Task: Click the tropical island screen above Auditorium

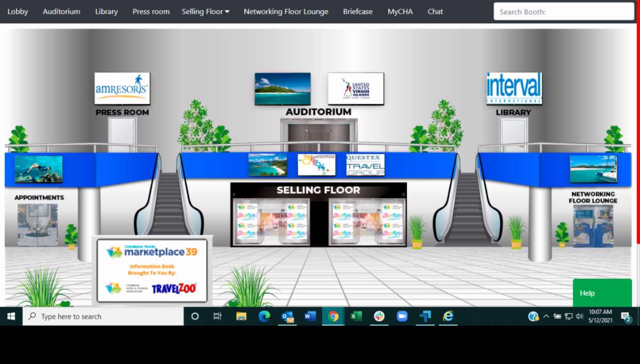Action: (x=283, y=88)
